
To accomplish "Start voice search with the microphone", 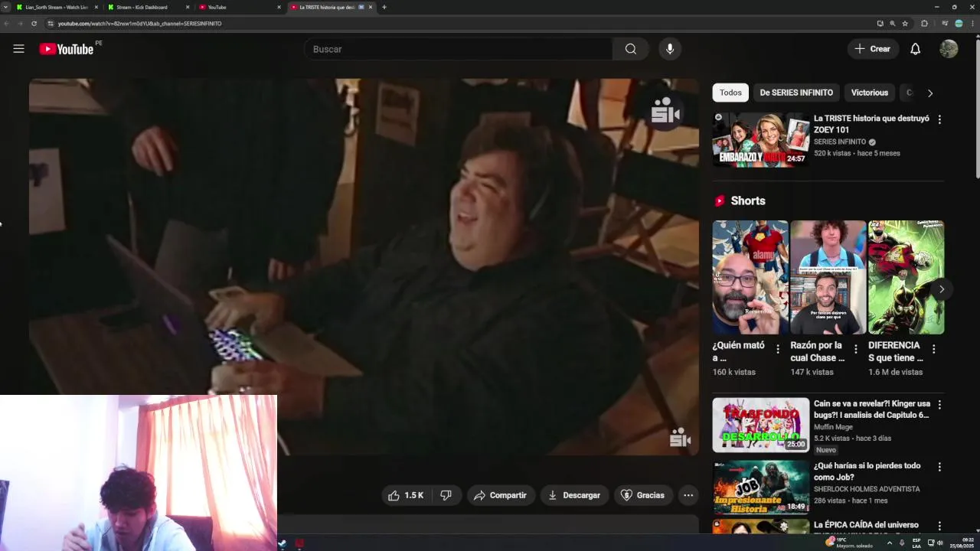I will point(670,49).
